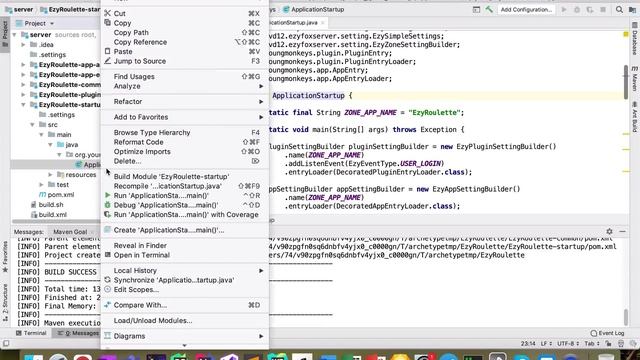This screenshot has width=640, height=360.
Task: Click the Search Everywhere magnifier icon
Action: [x=619, y=9]
